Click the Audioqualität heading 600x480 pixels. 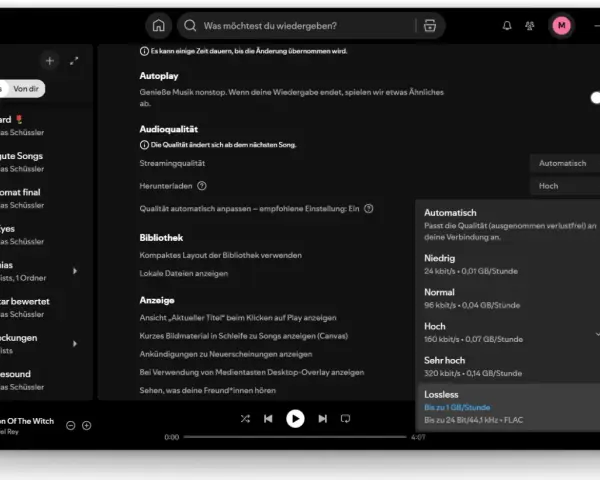168,129
